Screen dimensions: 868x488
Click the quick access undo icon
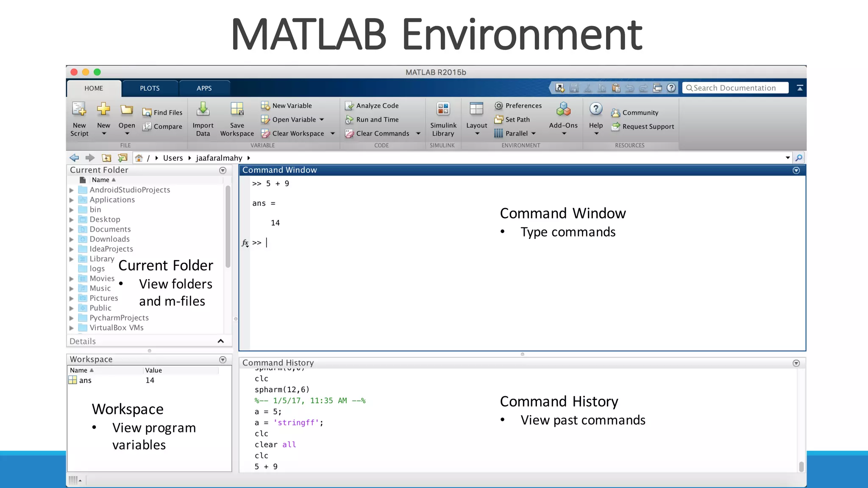630,88
